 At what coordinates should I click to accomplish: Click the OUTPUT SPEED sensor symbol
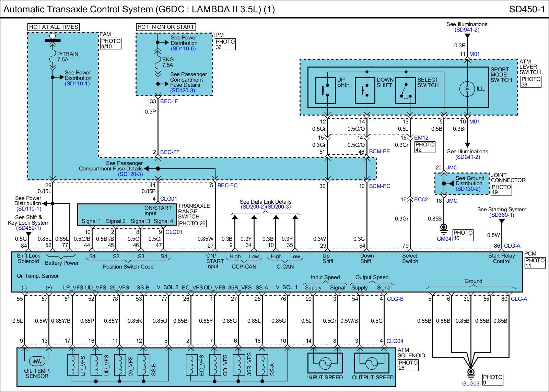click(372, 363)
